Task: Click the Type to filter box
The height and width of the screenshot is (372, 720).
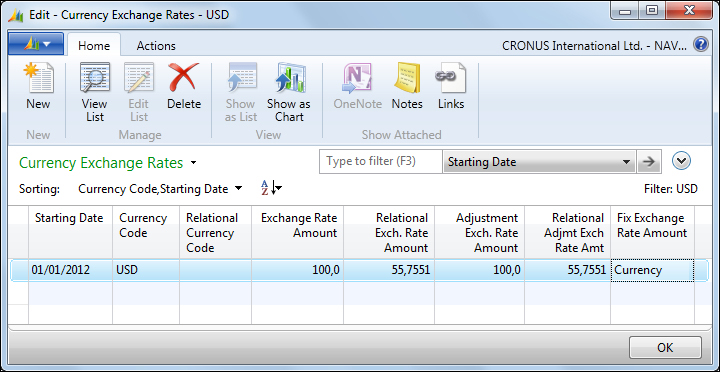Action: coord(381,162)
